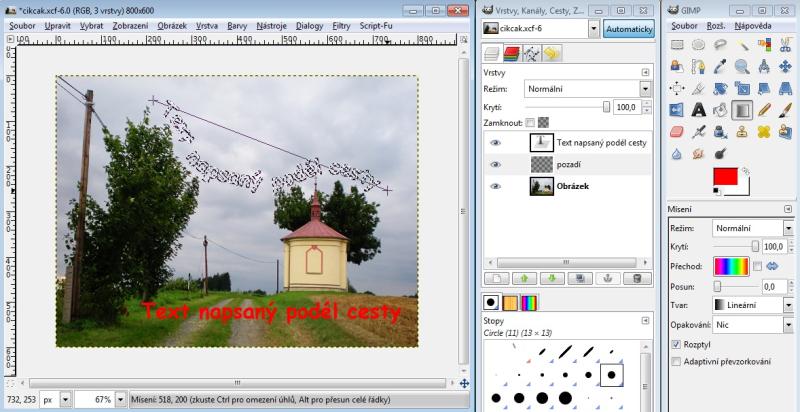This screenshot has height=412, width=800.
Task: Select the Move tool
Action: (x=785, y=66)
